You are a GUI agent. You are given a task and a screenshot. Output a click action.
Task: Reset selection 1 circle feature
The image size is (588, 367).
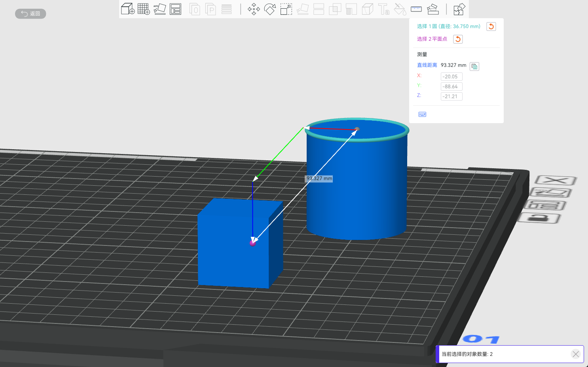click(x=491, y=27)
